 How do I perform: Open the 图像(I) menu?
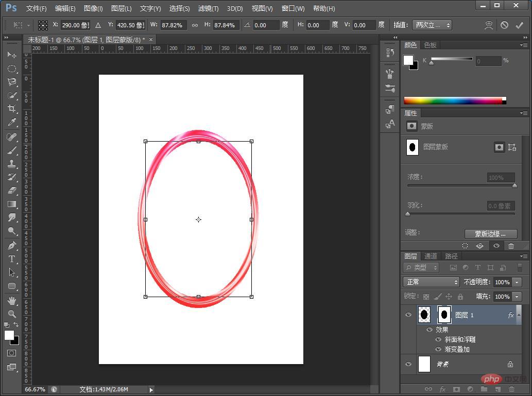(93, 8)
